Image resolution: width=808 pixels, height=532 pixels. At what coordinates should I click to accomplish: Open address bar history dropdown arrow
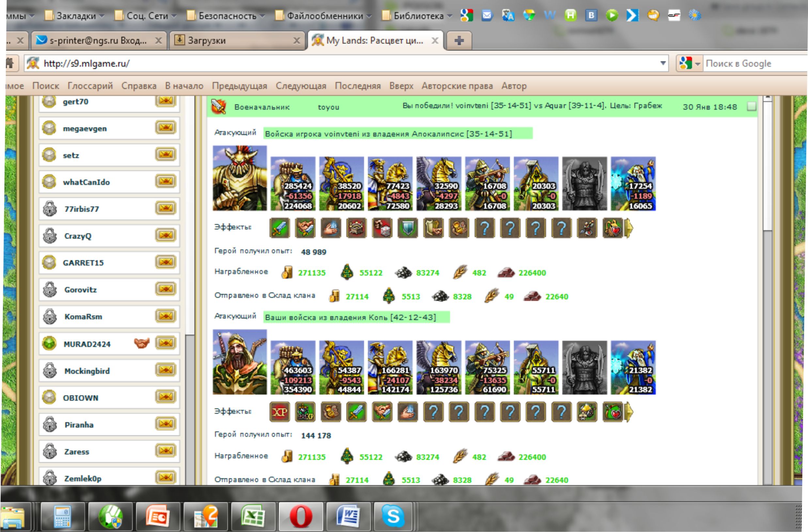coord(663,63)
